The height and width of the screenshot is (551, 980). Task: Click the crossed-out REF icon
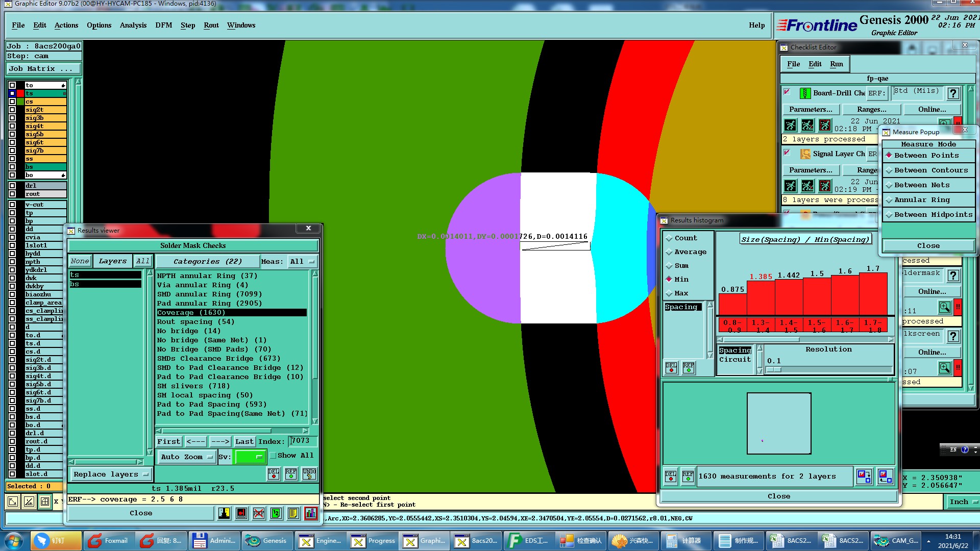pos(259,513)
